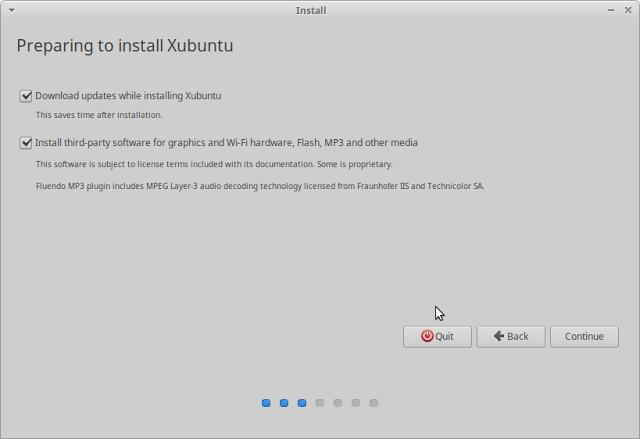Close the Install window
Screen dimensions: 640x439
coord(629,10)
